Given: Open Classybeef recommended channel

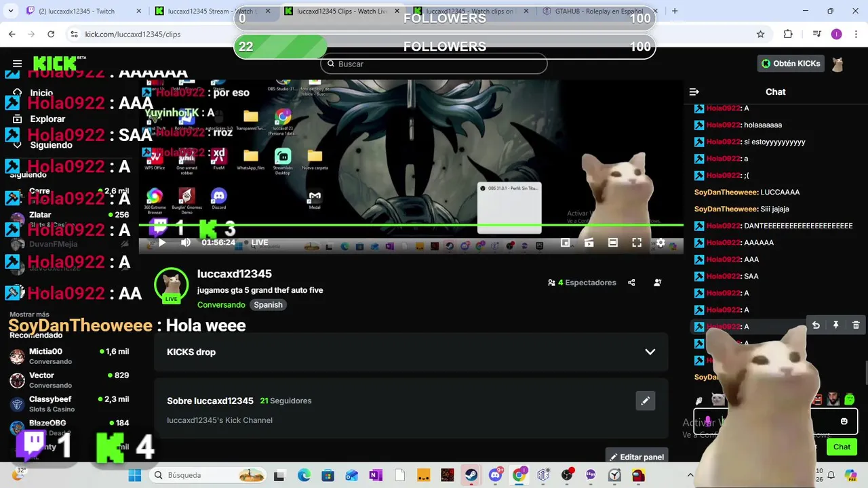Looking at the screenshot, I should point(69,404).
